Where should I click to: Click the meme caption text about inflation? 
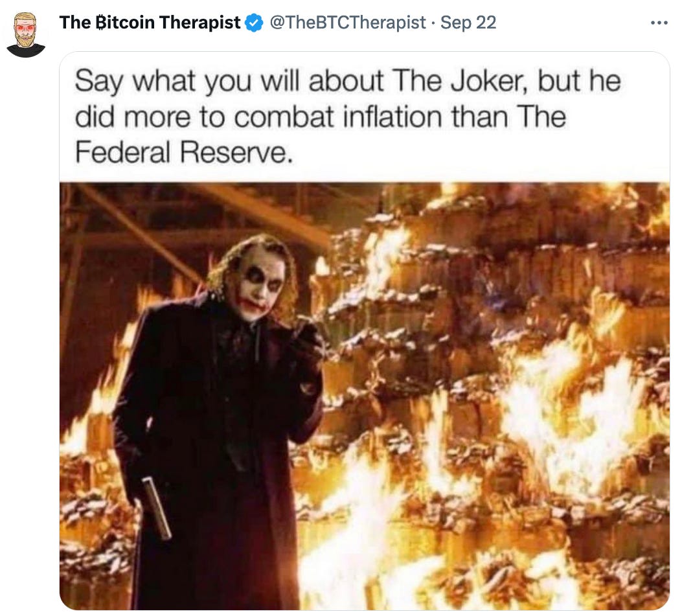(x=348, y=117)
